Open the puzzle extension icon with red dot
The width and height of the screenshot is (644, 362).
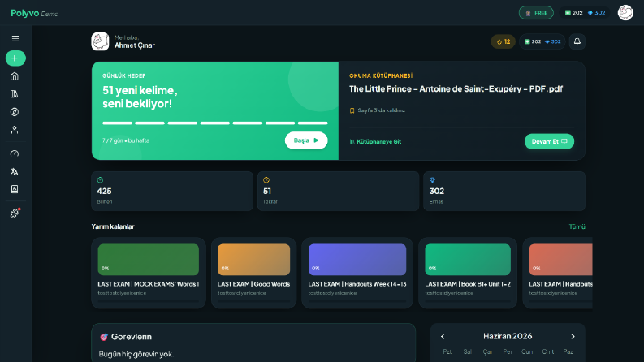15,213
